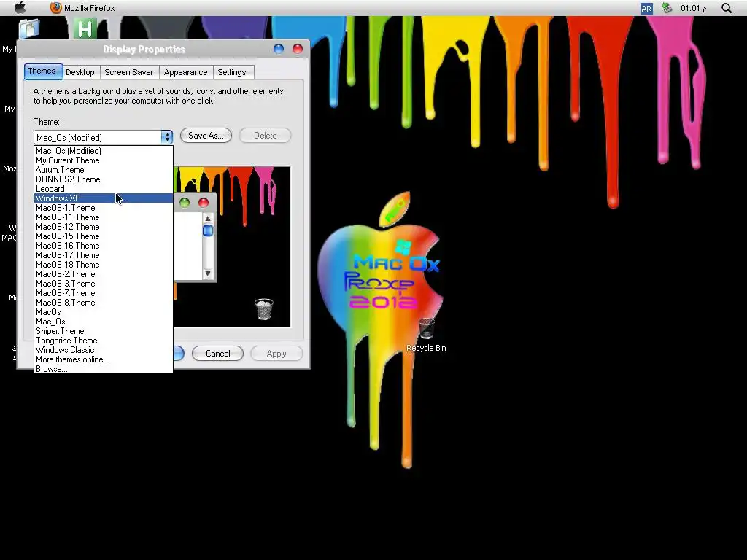Pick MacOS-8.Theme
This screenshot has width=747, height=560.
pyautogui.click(x=104, y=303)
